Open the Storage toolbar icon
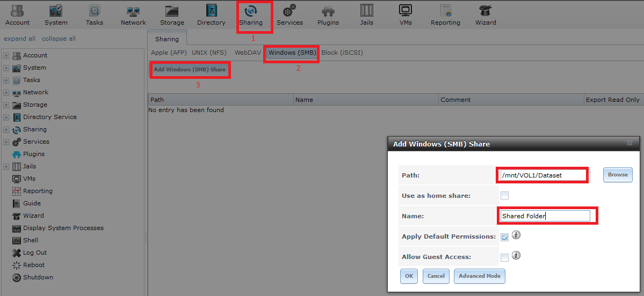644x296 pixels. click(x=172, y=14)
